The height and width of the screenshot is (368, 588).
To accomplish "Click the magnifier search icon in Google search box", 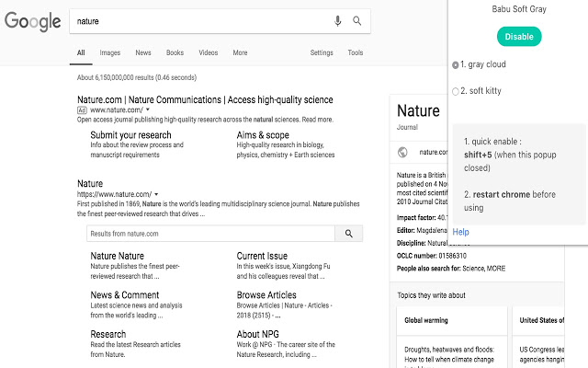I will pyautogui.click(x=357, y=21).
